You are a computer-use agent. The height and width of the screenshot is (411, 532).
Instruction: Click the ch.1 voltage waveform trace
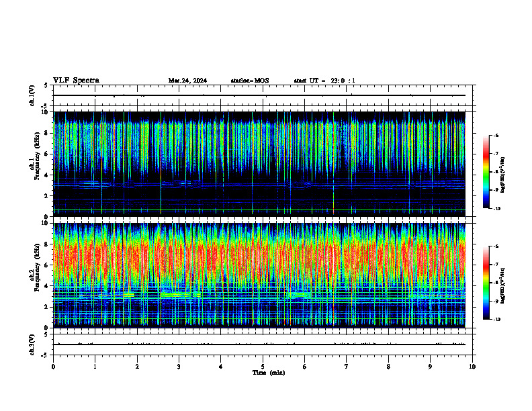point(259,95)
